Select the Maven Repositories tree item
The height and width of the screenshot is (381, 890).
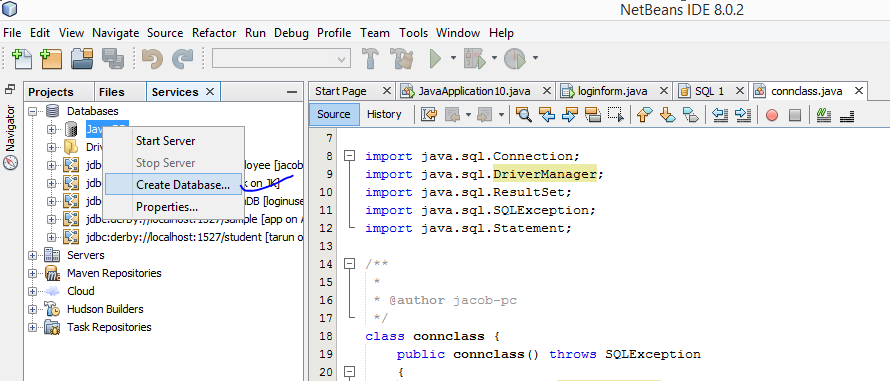pyautogui.click(x=114, y=273)
